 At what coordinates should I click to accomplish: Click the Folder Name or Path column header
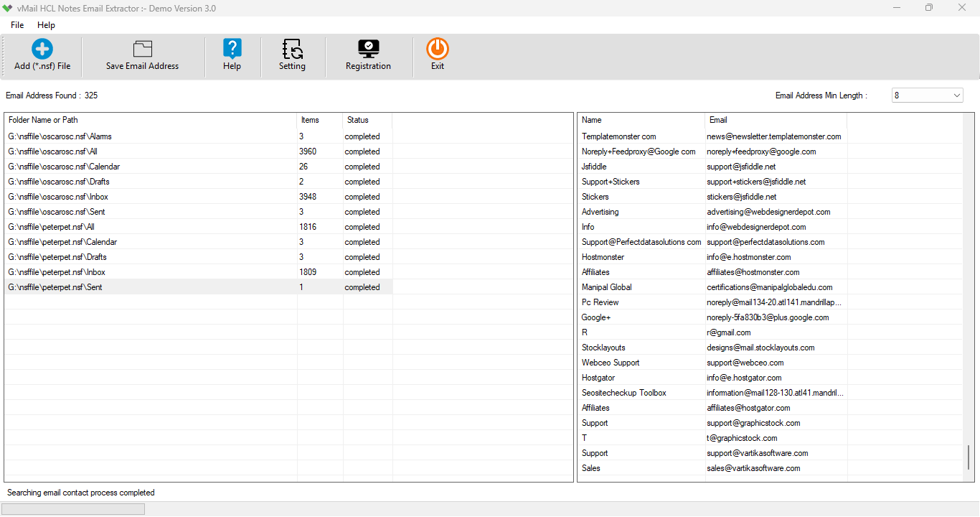[x=150, y=120]
